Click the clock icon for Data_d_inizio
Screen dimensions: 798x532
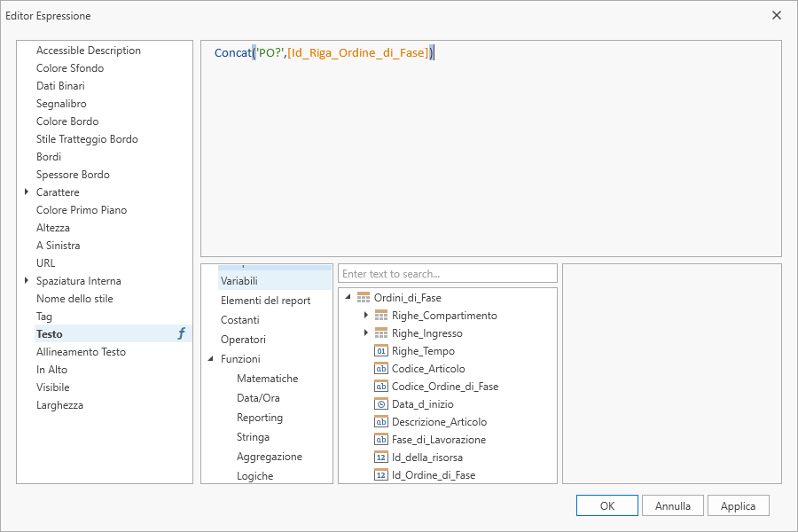381,404
